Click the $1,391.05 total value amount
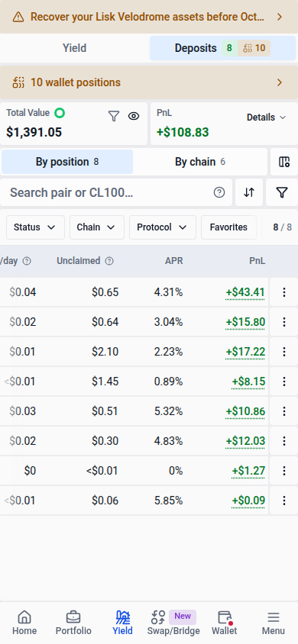Image resolution: width=298 pixels, height=644 pixels. point(34,132)
